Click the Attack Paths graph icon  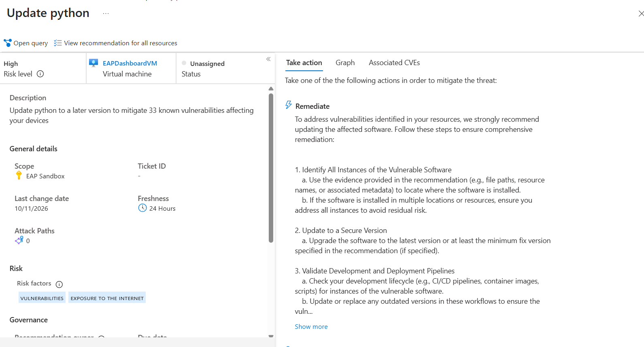click(19, 240)
